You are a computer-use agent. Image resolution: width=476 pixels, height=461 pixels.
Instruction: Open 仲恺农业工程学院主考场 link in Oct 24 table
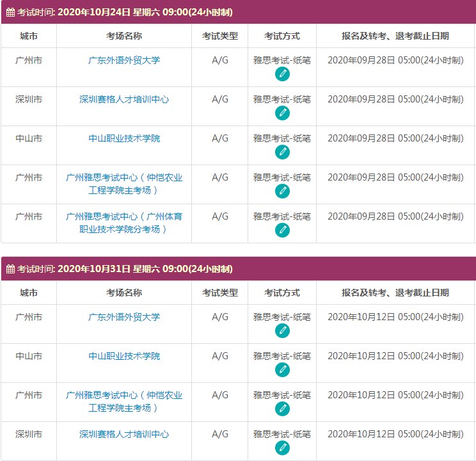[124, 184]
